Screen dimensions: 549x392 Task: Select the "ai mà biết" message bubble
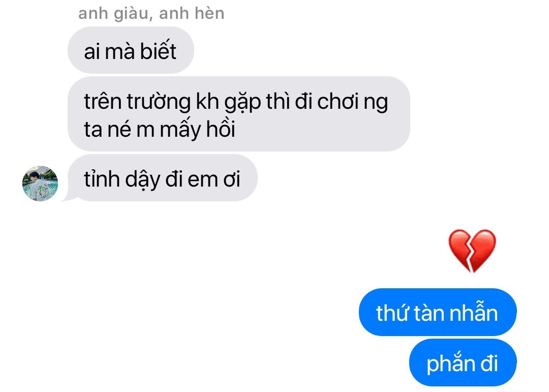click(x=131, y=50)
